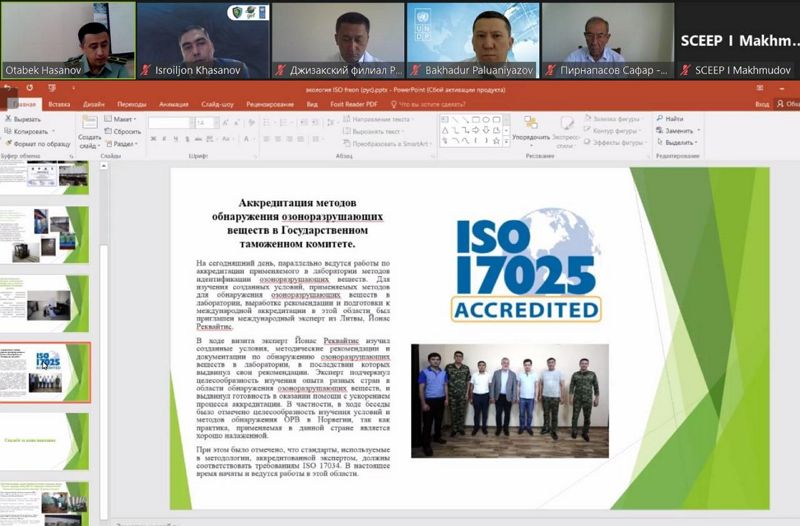
Task: Increase font size icon
Action: click(x=225, y=123)
